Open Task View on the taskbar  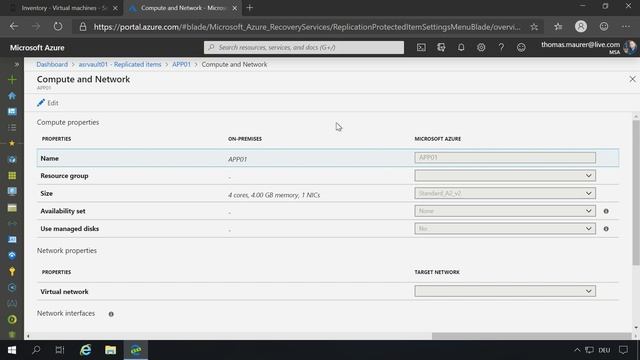[60, 350]
